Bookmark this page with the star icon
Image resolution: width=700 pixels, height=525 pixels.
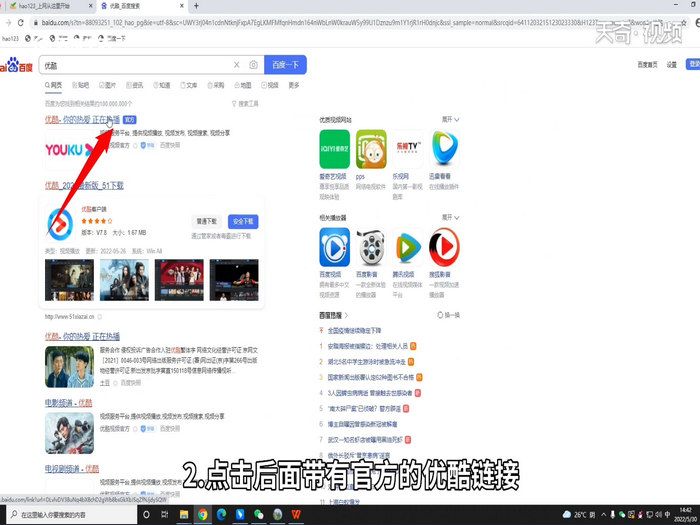[x=683, y=22]
